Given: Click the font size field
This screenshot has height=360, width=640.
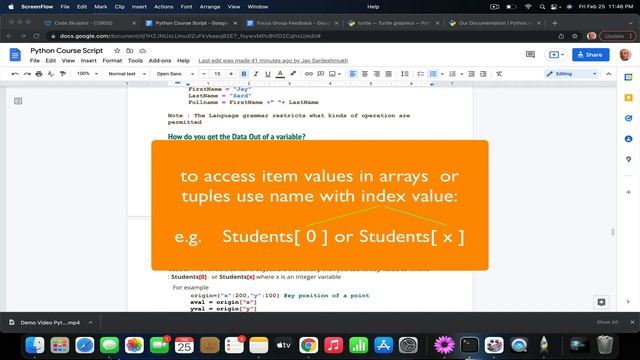Looking at the screenshot, I should pyautogui.click(x=218, y=74).
